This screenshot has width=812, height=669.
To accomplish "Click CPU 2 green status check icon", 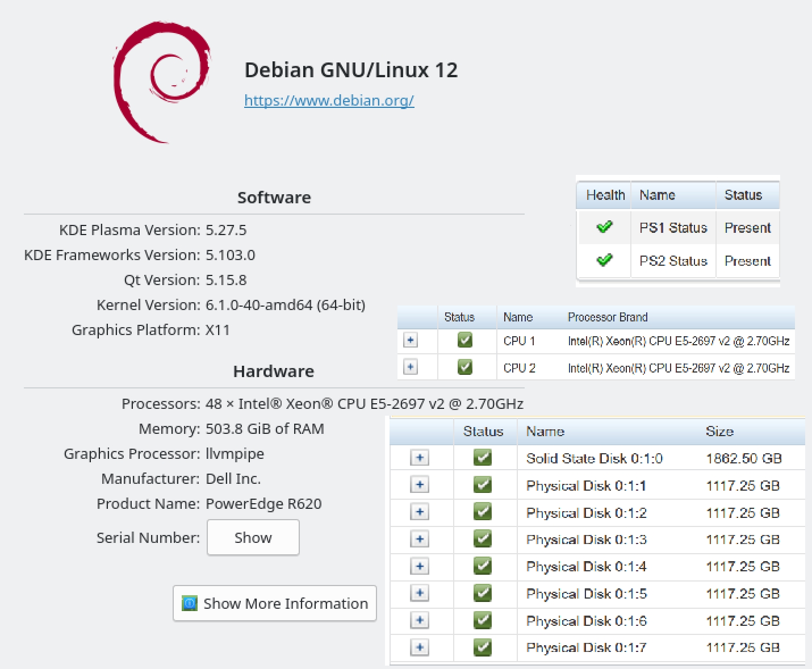I will pyautogui.click(x=465, y=367).
